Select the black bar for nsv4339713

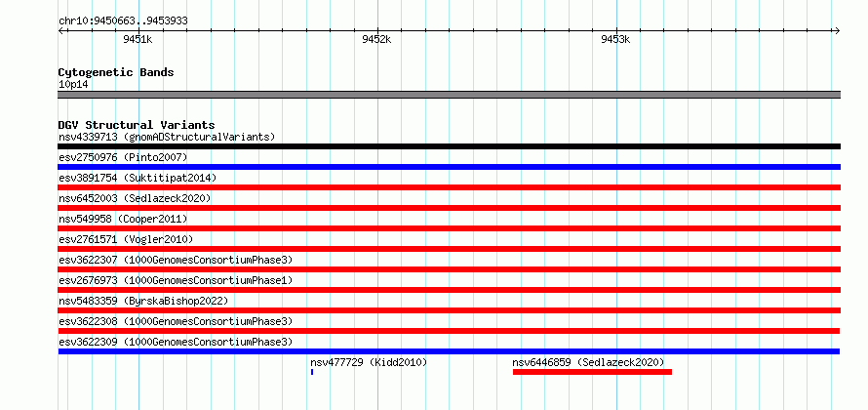[x=449, y=146]
